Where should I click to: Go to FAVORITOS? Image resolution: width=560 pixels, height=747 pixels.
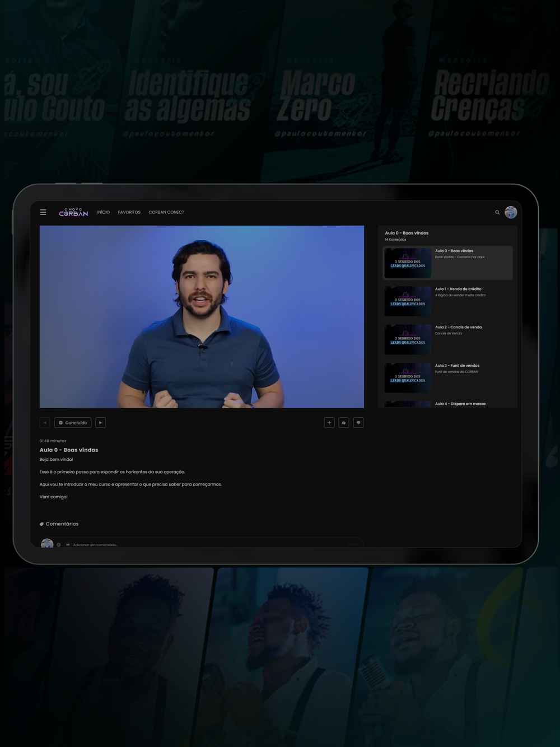(x=129, y=212)
